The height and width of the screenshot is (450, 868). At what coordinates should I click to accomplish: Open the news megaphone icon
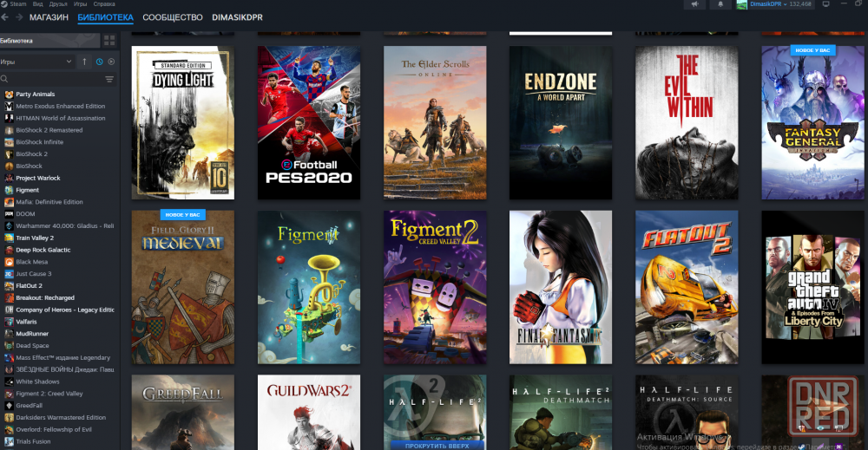pos(694,3)
